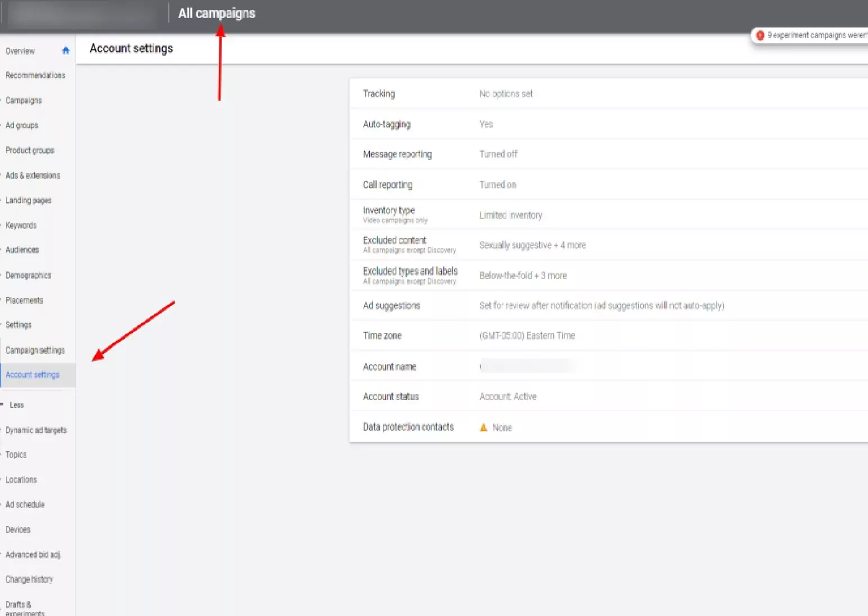The image size is (868, 616).
Task: Select Account settings in the sidebar
Action: (x=33, y=375)
